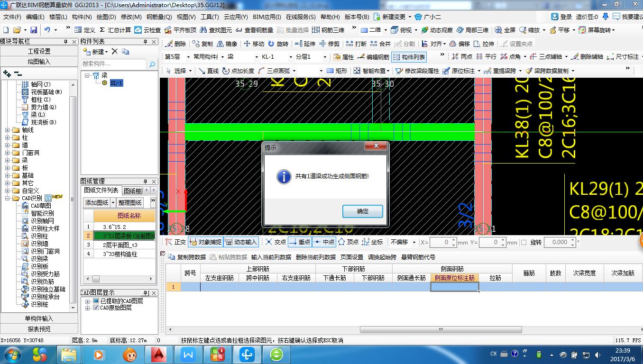The height and width of the screenshot is (364, 643).
Task: Open 属性 properties panel
Action: [344, 57]
